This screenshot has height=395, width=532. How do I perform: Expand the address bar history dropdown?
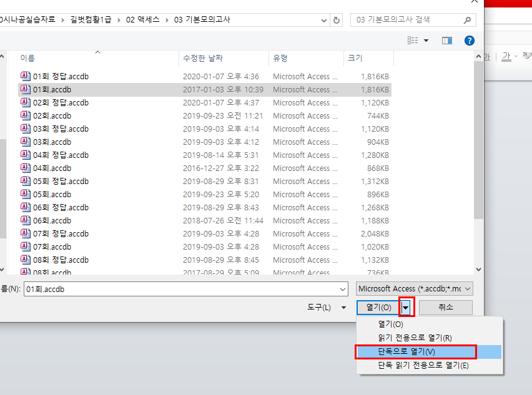(x=323, y=20)
